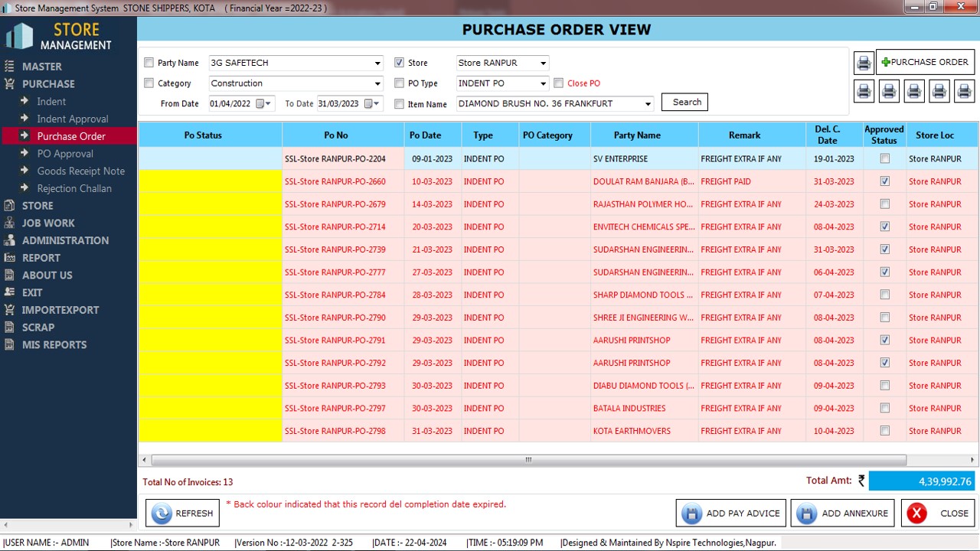Toggle Approved Status for PO-2679 row

pos(885,204)
